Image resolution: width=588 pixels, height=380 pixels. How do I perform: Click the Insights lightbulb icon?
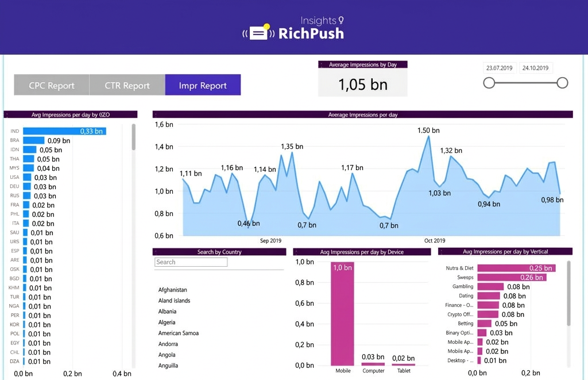(x=341, y=20)
